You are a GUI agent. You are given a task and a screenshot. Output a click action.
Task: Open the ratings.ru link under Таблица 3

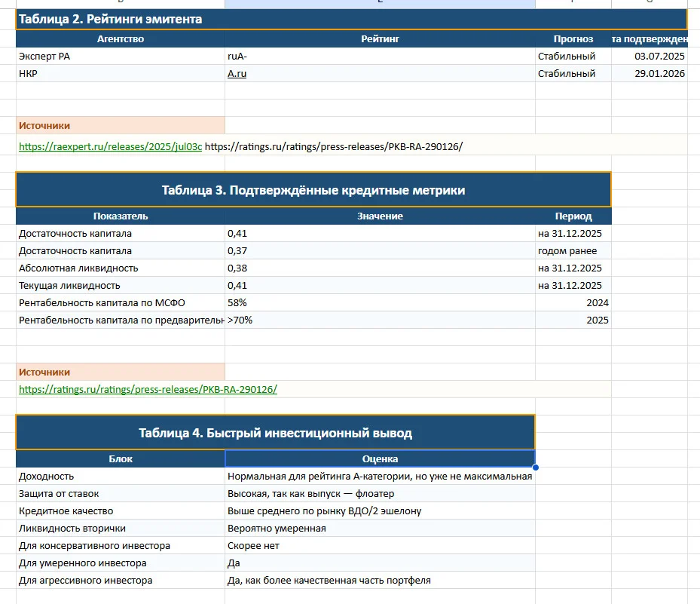coord(148,389)
